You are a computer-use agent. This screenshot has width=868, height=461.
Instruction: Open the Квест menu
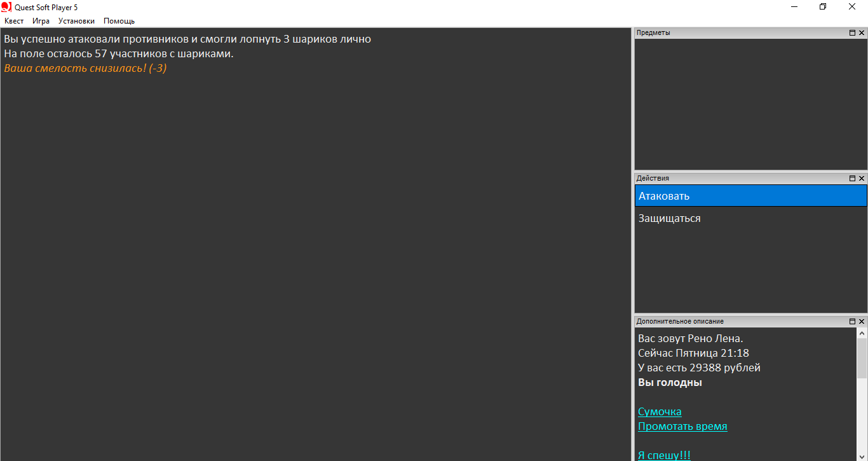[x=14, y=21]
